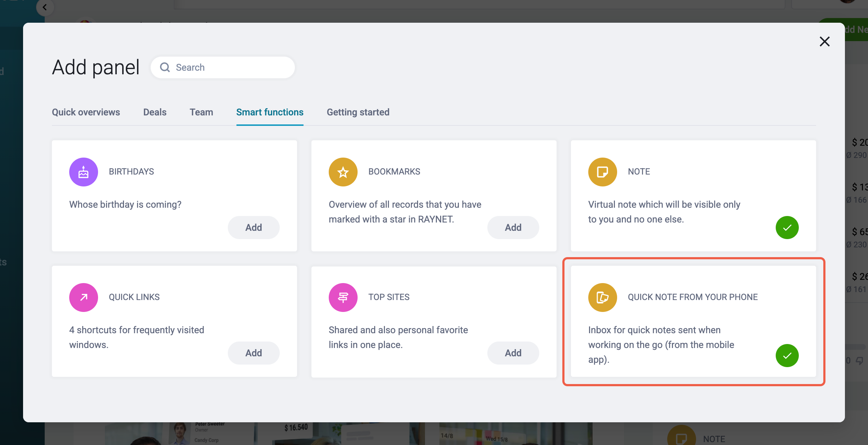Viewport: 868px width, 445px height.
Task: Click the Quick Links arrow icon
Action: click(x=84, y=298)
